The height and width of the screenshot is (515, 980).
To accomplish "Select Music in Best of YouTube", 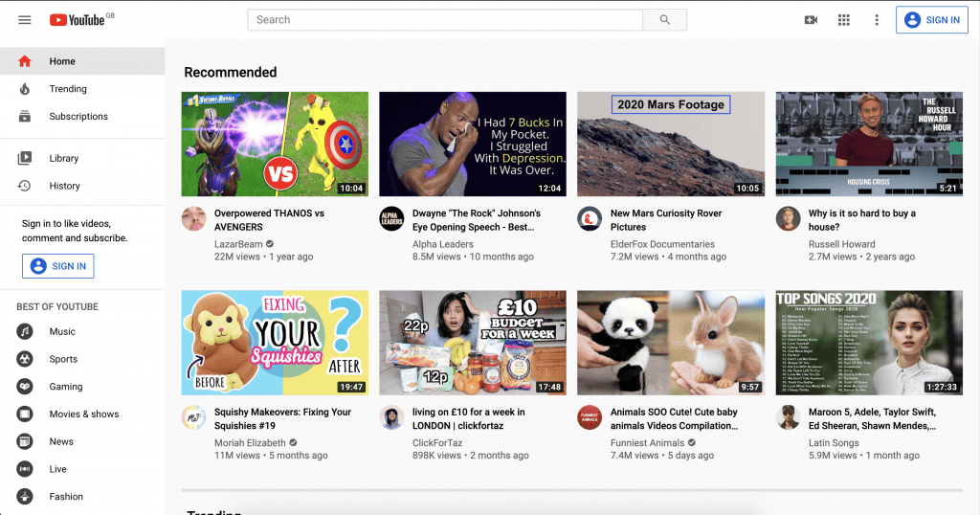I will [x=82, y=331].
